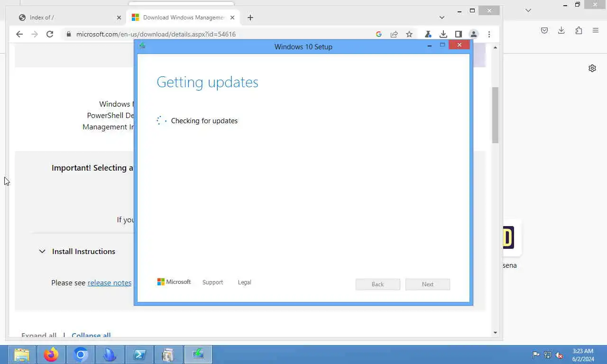This screenshot has height=364, width=607.
Task: Open Chrome three-dot menu
Action: point(489,34)
